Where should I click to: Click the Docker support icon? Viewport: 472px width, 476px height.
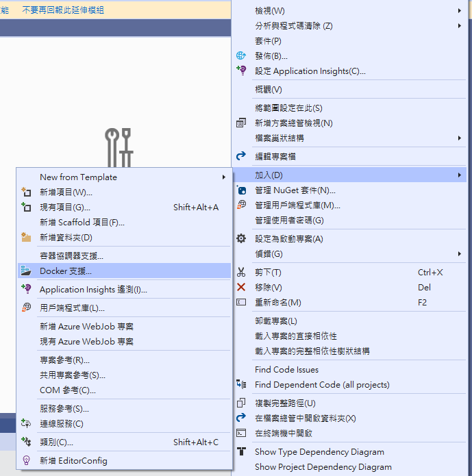click(26, 271)
